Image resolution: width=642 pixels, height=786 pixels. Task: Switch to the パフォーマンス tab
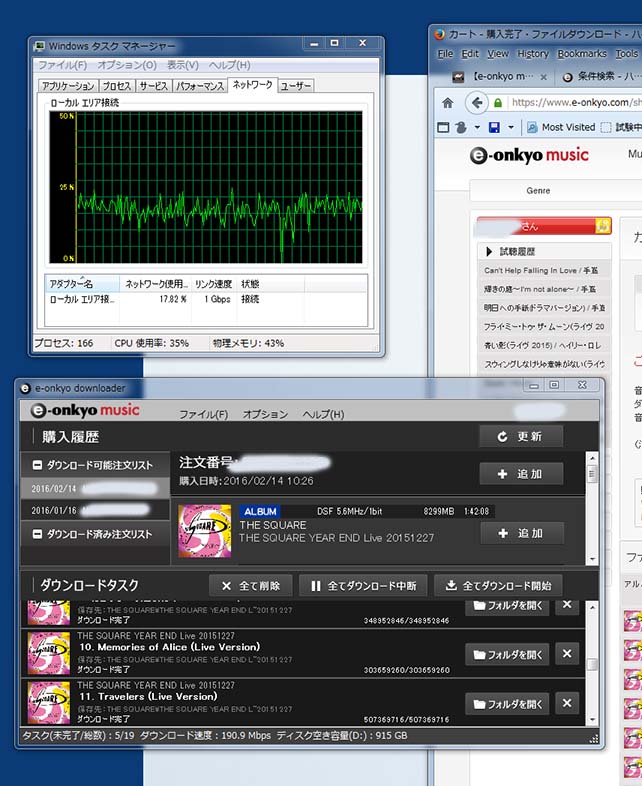[x=199, y=86]
